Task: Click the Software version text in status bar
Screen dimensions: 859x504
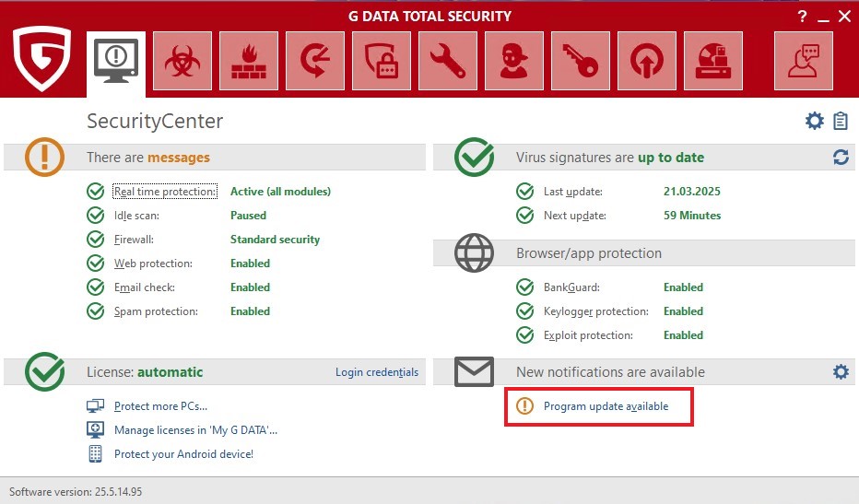Action: point(76,492)
